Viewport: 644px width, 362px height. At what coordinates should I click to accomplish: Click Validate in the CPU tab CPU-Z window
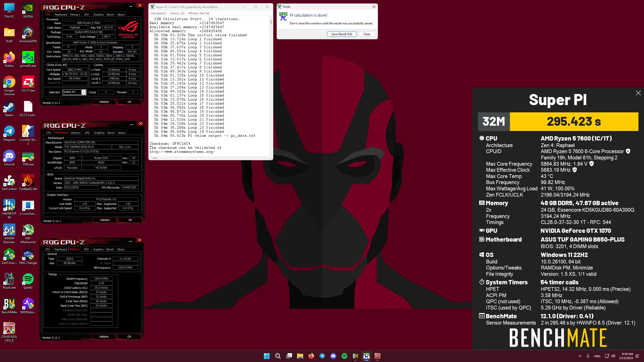(104, 102)
